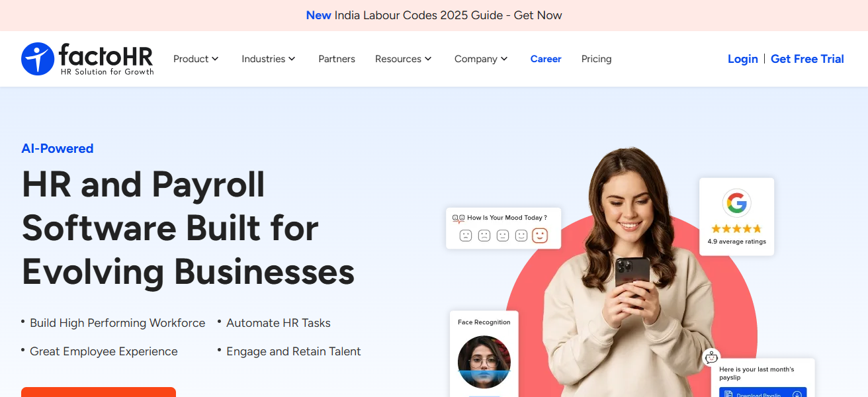868x397 pixels.
Task: Click the Login link
Action: click(x=743, y=59)
